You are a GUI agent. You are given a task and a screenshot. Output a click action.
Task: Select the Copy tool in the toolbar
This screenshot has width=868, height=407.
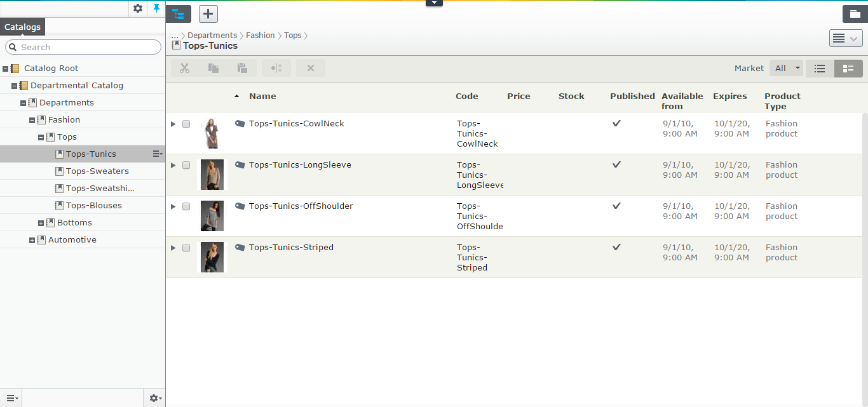(x=213, y=68)
